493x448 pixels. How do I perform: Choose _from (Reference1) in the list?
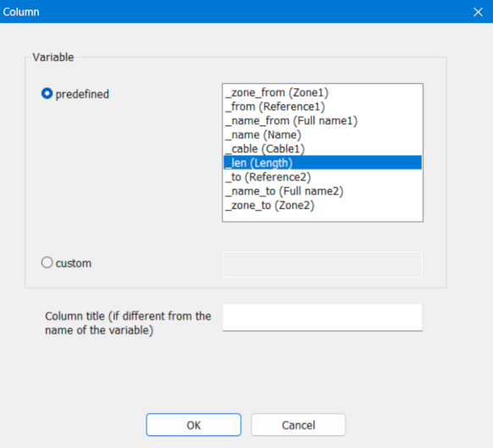click(x=323, y=107)
